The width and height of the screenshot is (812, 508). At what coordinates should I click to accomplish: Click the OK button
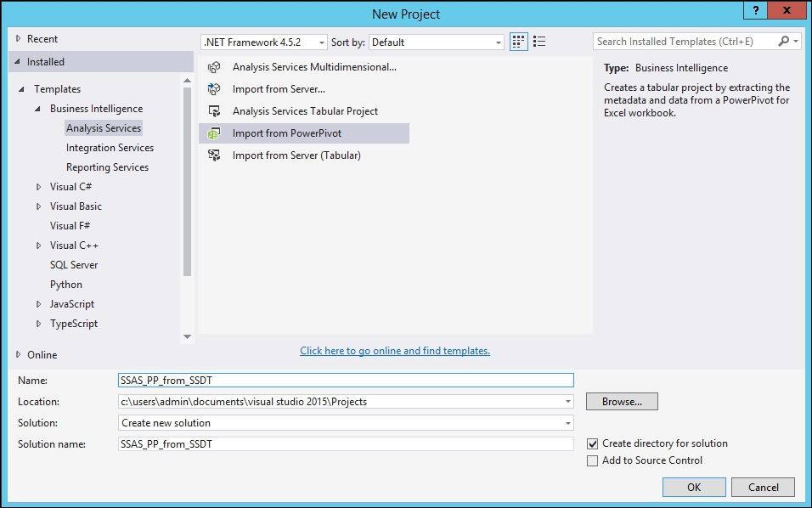pyautogui.click(x=694, y=488)
